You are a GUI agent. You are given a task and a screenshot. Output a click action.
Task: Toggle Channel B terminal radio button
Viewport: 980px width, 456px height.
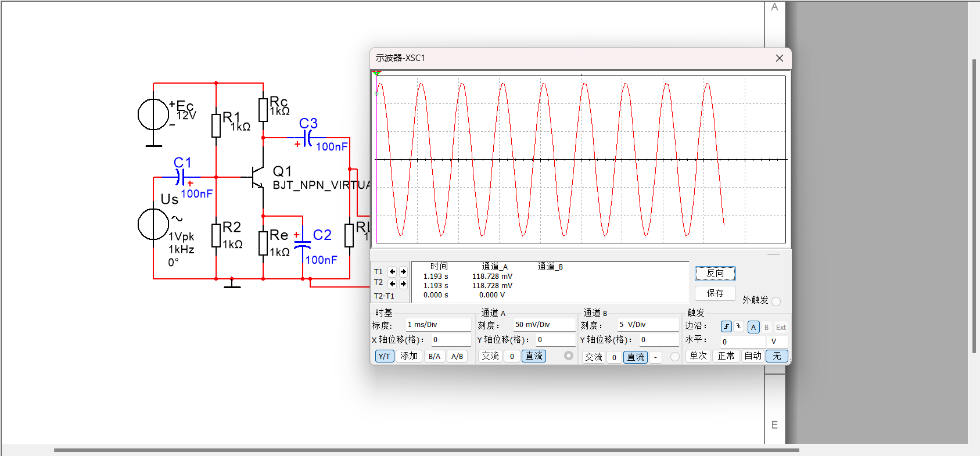pyautogui.click(x=674, y=357)
